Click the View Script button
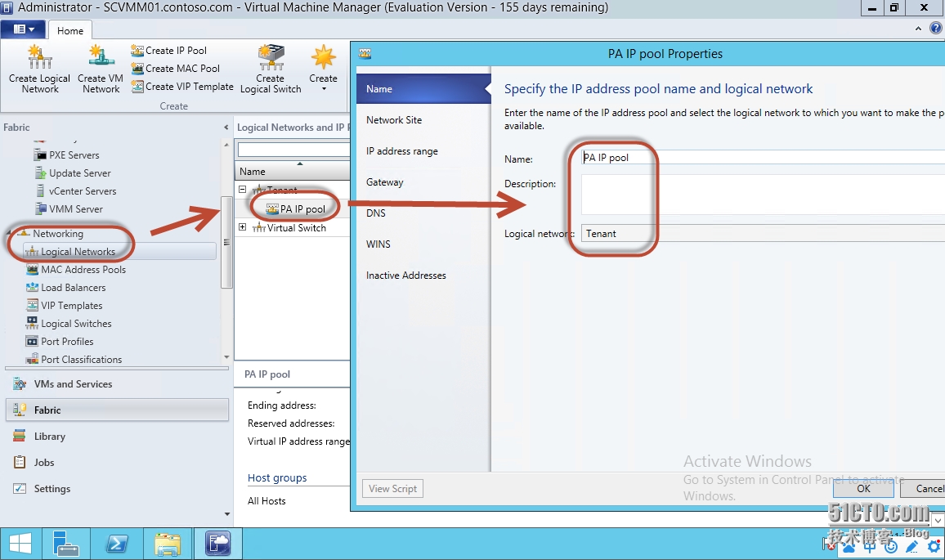 point(392,488)
